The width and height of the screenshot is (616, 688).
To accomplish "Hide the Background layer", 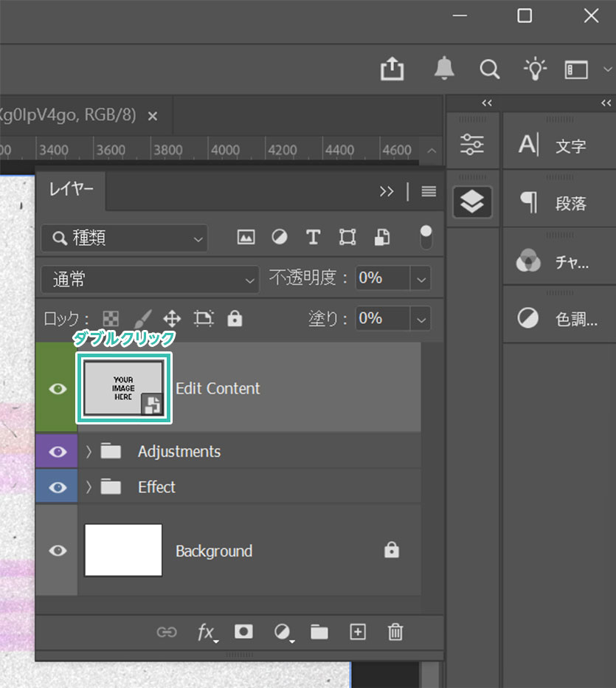I will click(58, 551).
